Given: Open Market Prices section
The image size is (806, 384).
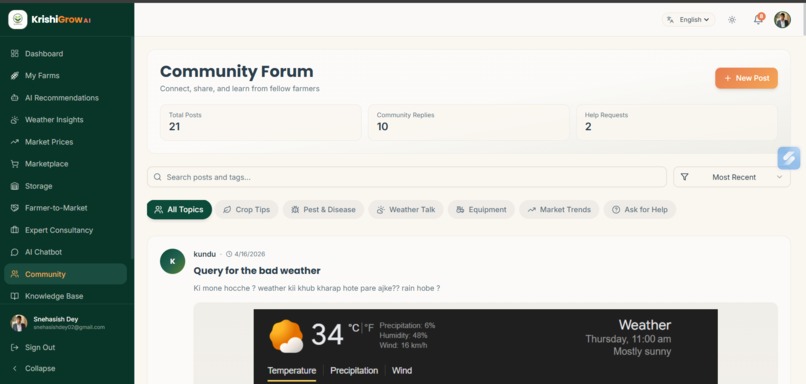Looking at the screenshot, I should tap(66, 142).
